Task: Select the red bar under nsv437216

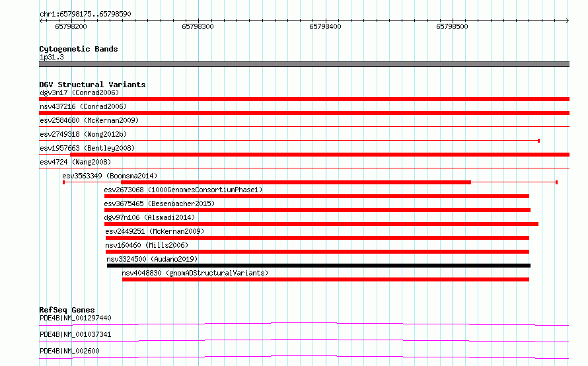Action: pos(304,113)
